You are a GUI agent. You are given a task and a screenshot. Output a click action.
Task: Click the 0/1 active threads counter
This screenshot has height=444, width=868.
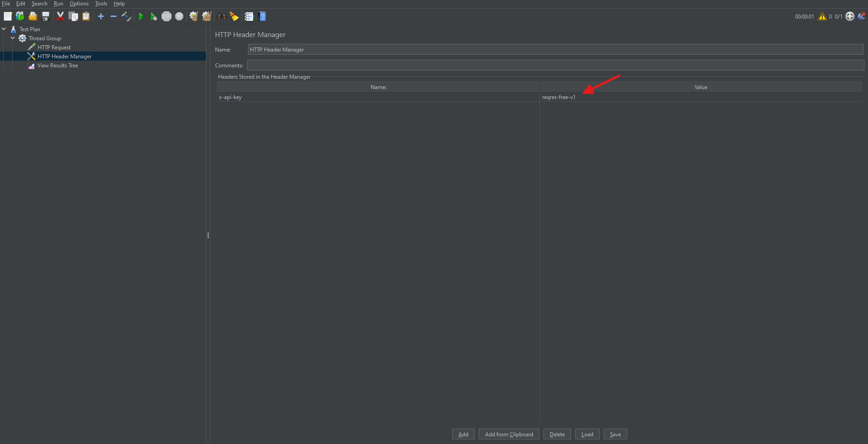tap(839, 17)
